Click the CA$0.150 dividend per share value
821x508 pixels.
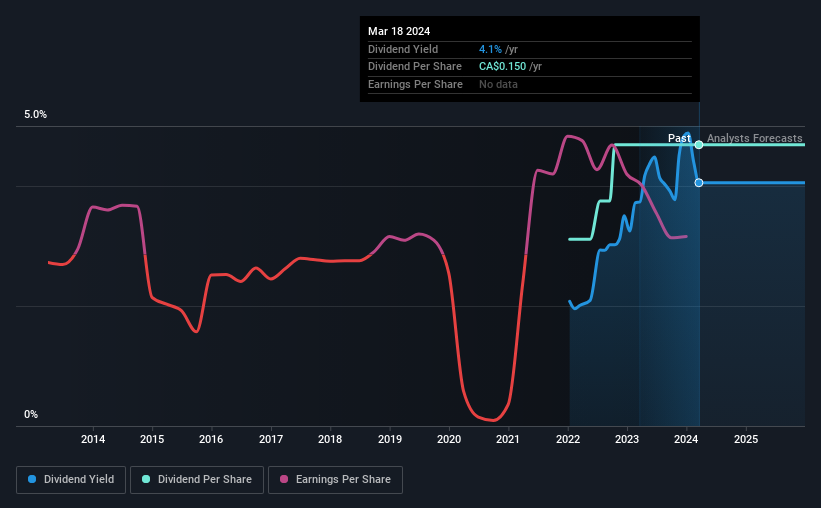(502, 67)
